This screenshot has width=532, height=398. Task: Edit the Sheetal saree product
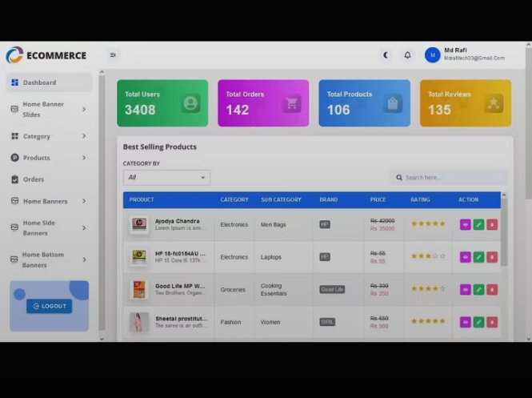(x=478, y=322)
